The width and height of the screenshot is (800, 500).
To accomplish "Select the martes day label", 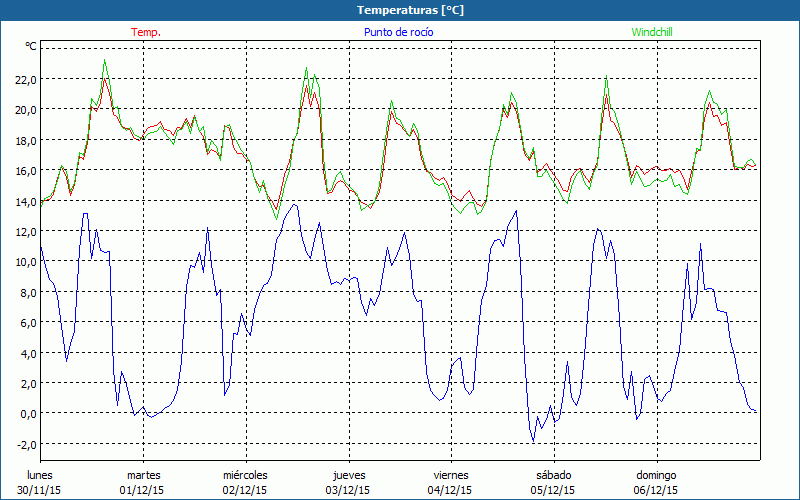I will tap(143, 475).
